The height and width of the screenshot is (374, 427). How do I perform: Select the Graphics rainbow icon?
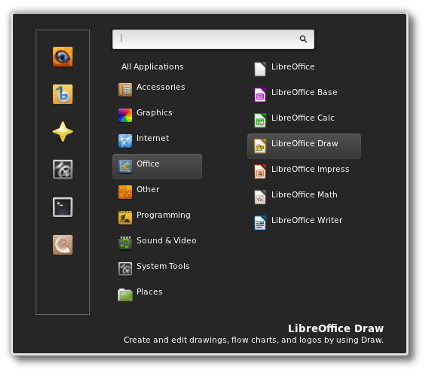point(125,115)
